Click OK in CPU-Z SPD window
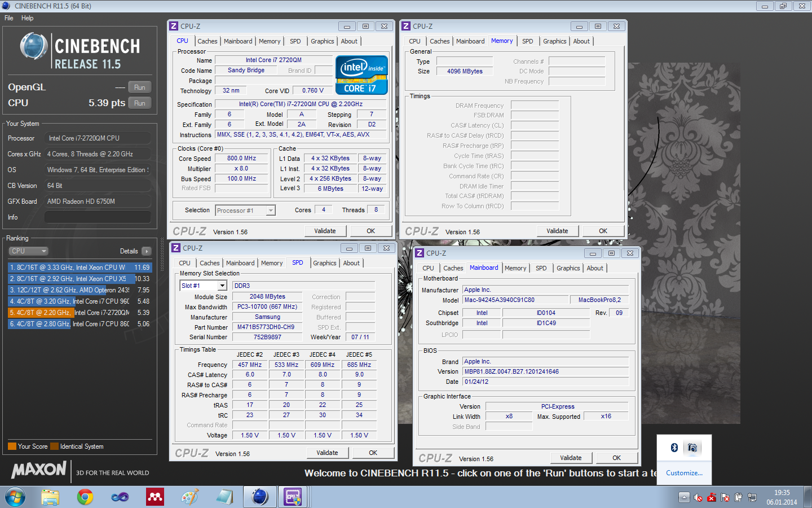 (373, 453)
